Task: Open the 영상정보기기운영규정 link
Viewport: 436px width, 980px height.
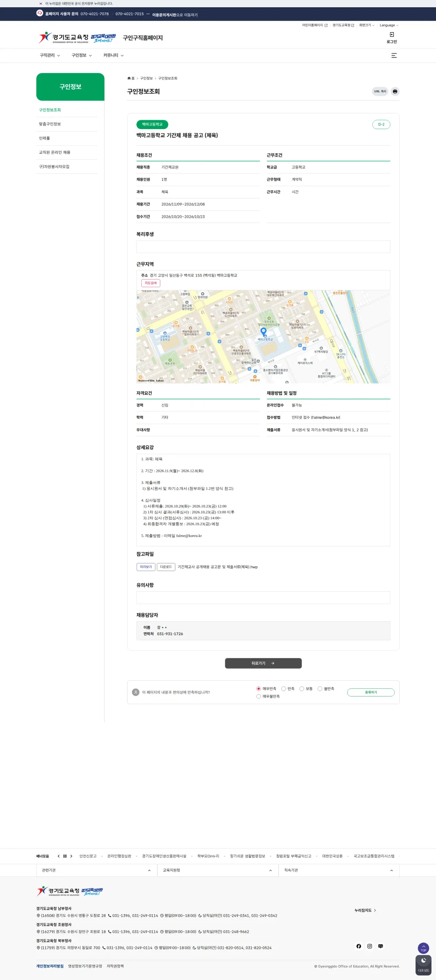Action: click(x=85, y=966)
